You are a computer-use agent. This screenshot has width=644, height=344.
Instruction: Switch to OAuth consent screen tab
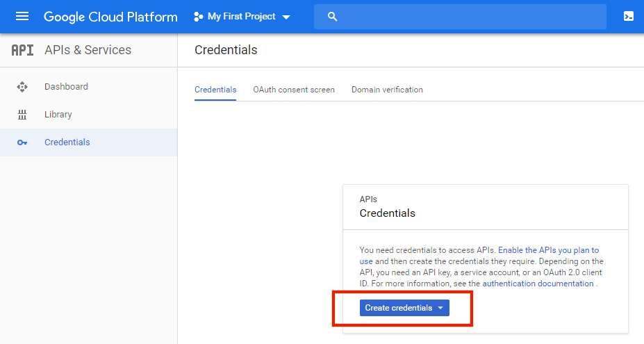tap(294, 90)
